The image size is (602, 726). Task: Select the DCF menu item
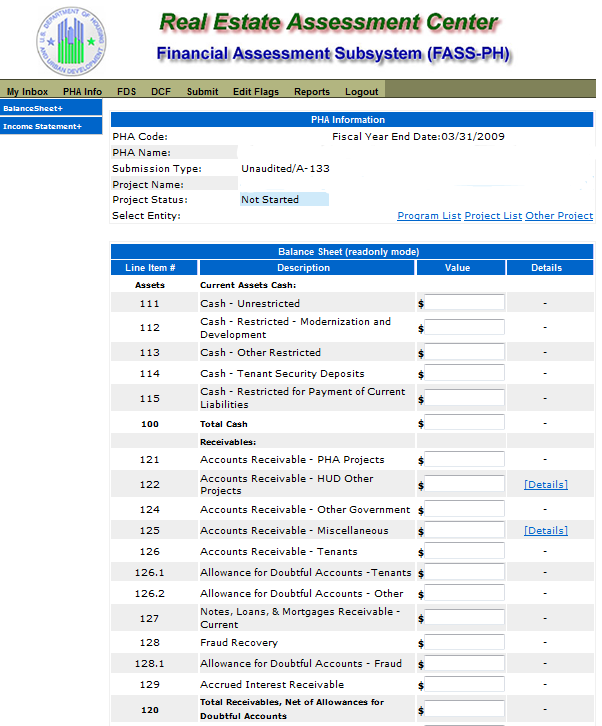click(161, 91)
